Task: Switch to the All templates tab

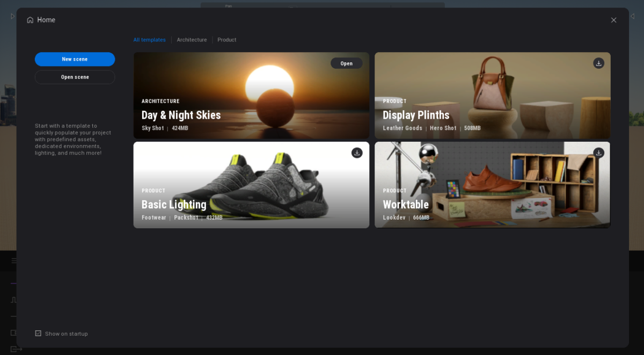Action: pos(149,40)
